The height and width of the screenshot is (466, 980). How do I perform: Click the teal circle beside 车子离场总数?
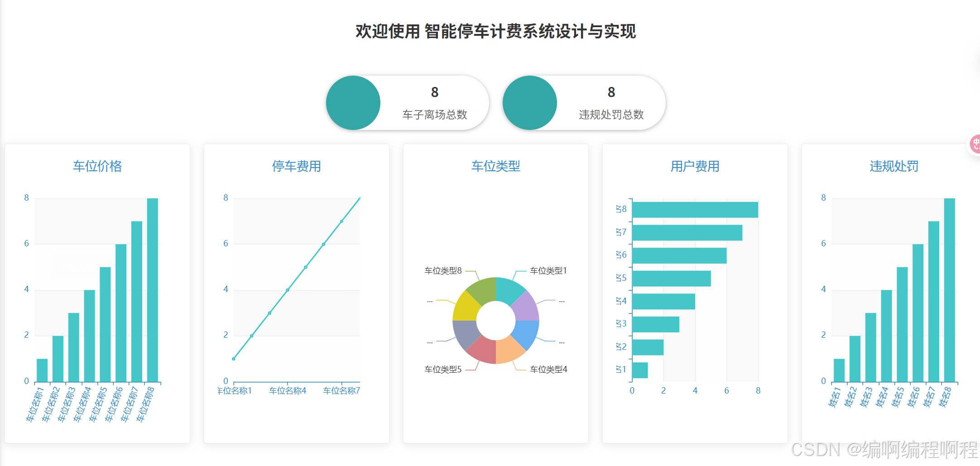coord(353,103)
